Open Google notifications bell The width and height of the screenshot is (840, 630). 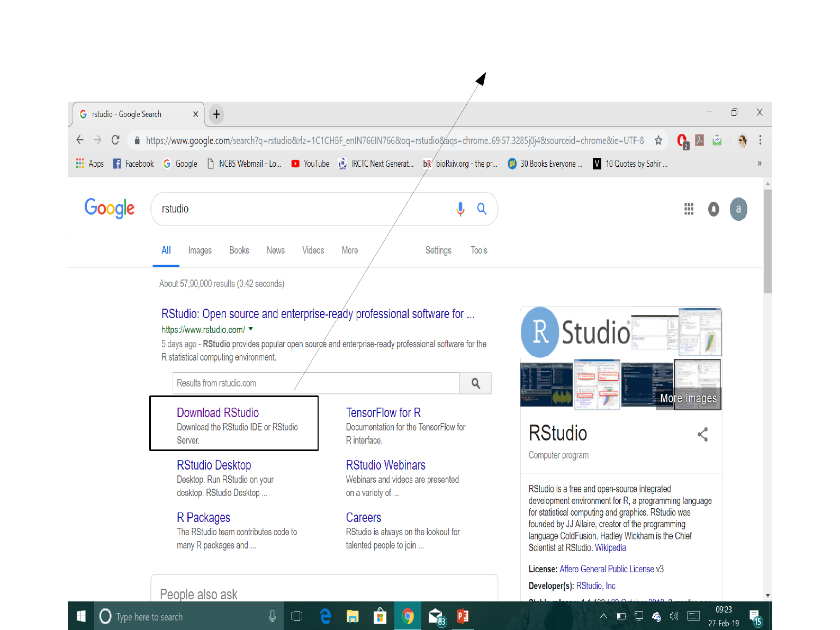click(x=713, y=209)
